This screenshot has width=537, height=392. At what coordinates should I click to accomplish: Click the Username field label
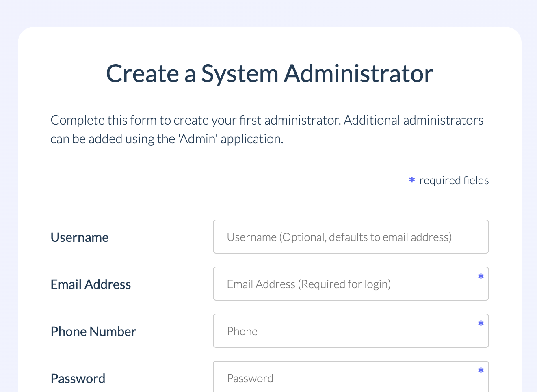80,237
